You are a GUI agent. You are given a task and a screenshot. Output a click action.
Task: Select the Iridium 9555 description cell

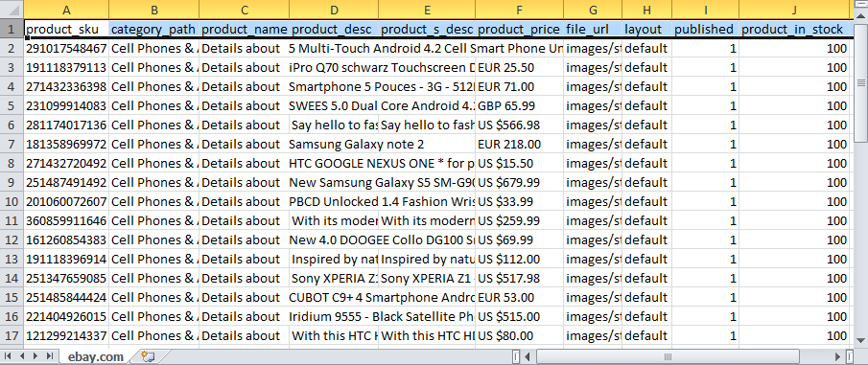[334, 316]
